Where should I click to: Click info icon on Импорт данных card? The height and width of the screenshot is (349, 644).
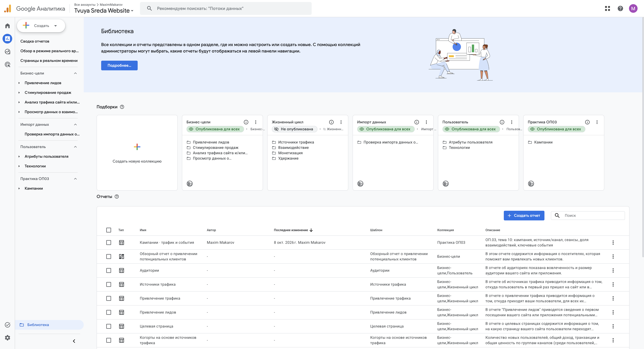pyautogui.click(x=416, y=122)
